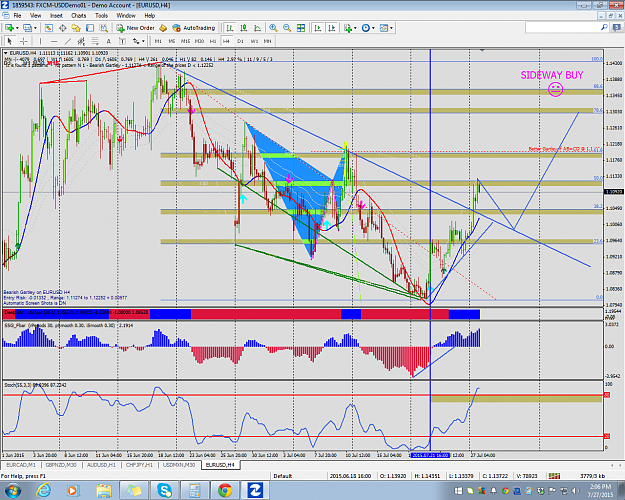Open MetaEditor yellow book icon
Image resolution: width=625 pixels, height=500 pixels.
[163, 28]
